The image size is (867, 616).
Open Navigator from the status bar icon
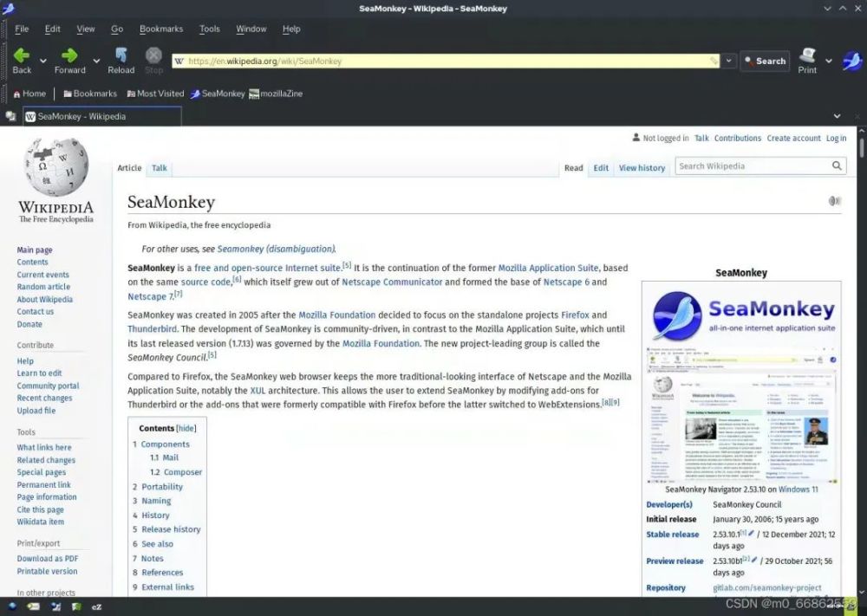point(11,606)
